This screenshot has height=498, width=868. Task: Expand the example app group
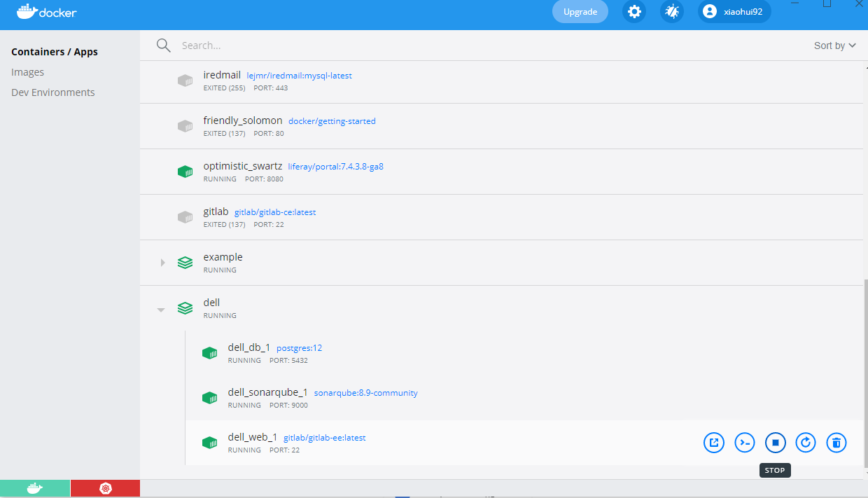pyautogui.click(x=162, y=263)
